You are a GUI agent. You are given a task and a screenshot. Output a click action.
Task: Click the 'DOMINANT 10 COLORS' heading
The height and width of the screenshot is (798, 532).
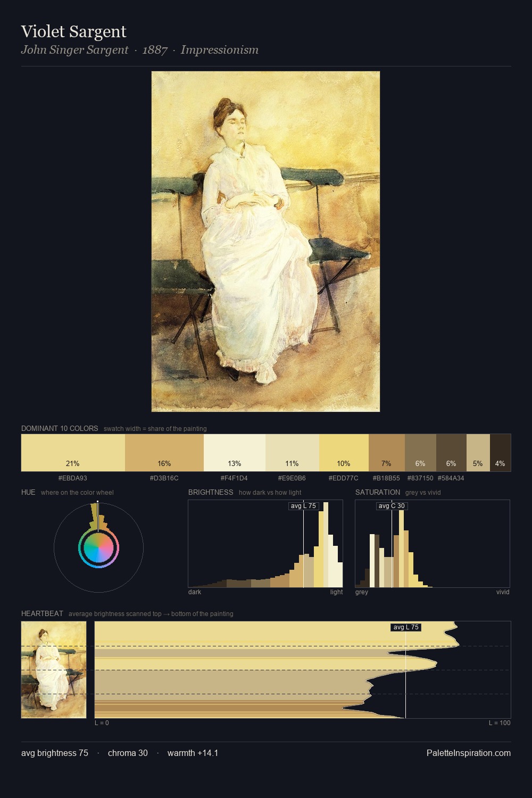point(60,428)
